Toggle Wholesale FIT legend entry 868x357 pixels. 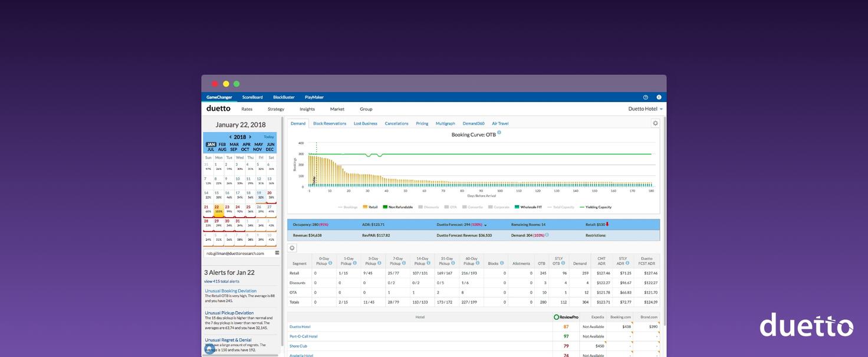click(x=528, y=207)
